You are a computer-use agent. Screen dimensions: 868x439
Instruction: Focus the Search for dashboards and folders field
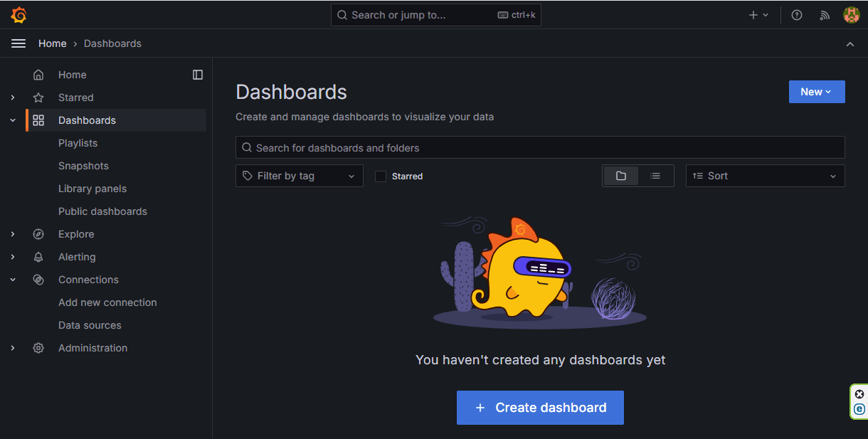click(540, 147)
